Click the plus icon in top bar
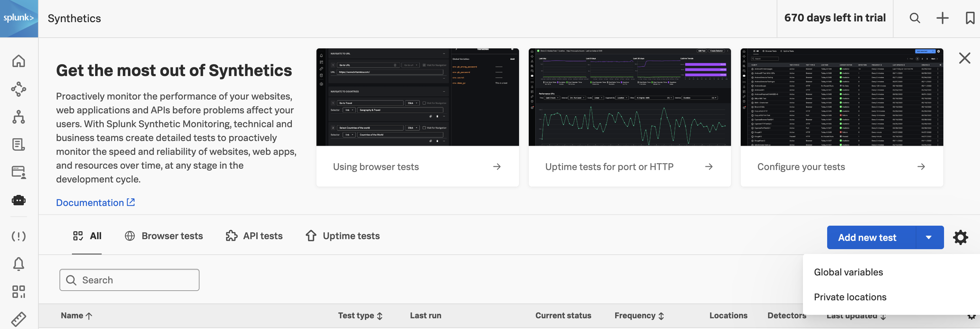 [942, 18]
